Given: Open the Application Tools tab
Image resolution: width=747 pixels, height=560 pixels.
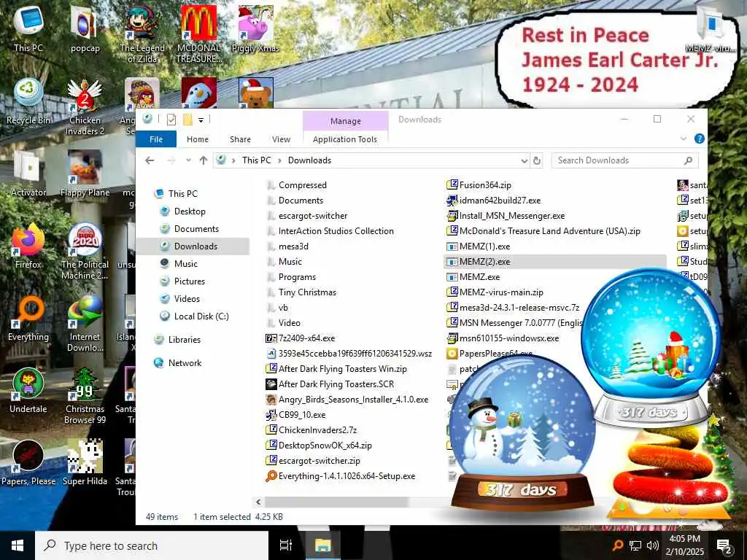Looking at the screenshot, I should pyautogui.click(x=345, y=139).
